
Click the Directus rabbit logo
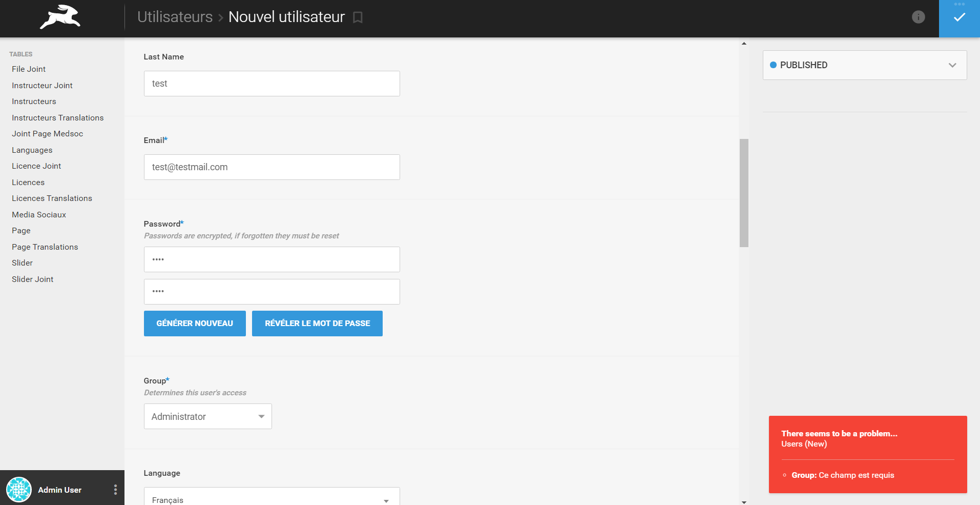[x=60, y=17]
